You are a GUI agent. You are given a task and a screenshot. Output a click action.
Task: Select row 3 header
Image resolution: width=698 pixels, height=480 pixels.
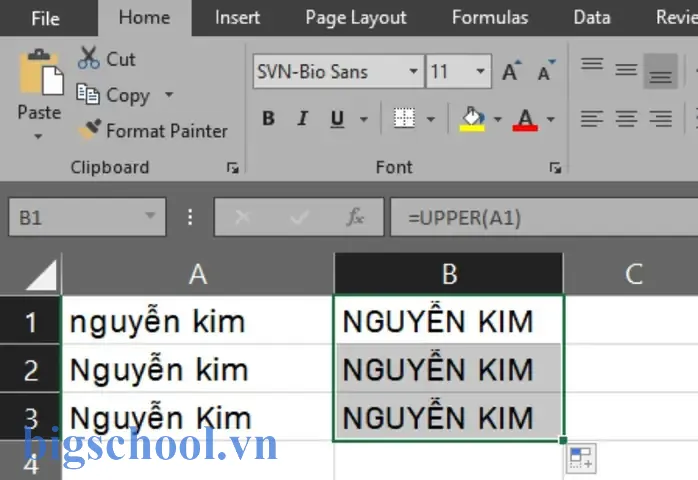[x=30, y=417]
